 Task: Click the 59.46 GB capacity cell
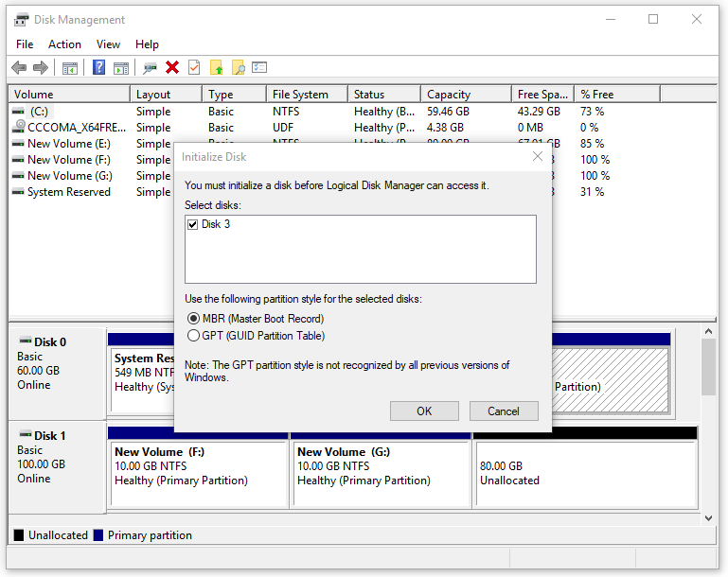[x=448, y=112]
